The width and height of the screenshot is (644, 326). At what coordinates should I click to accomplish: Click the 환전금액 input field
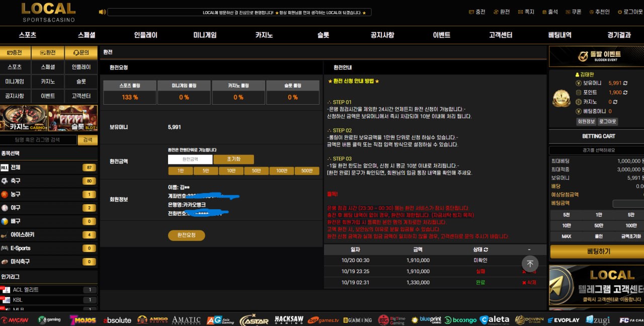pos(190,159)
